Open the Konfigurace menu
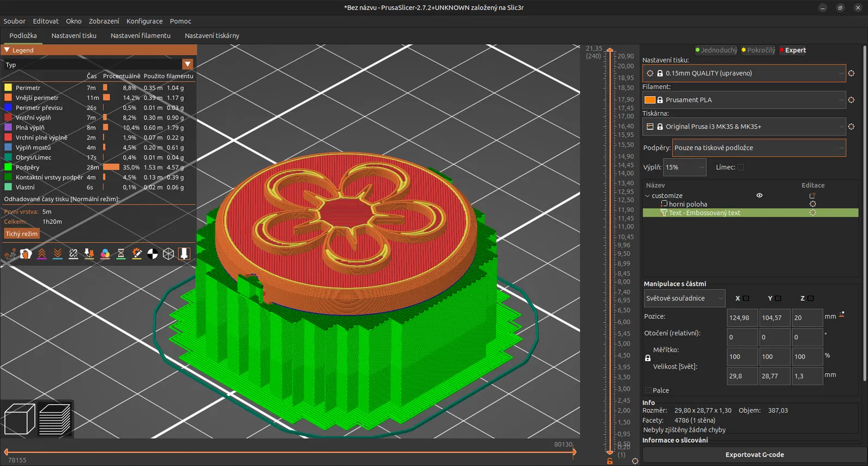The width and height of the screenshot is (868, 466). [144, 21]
